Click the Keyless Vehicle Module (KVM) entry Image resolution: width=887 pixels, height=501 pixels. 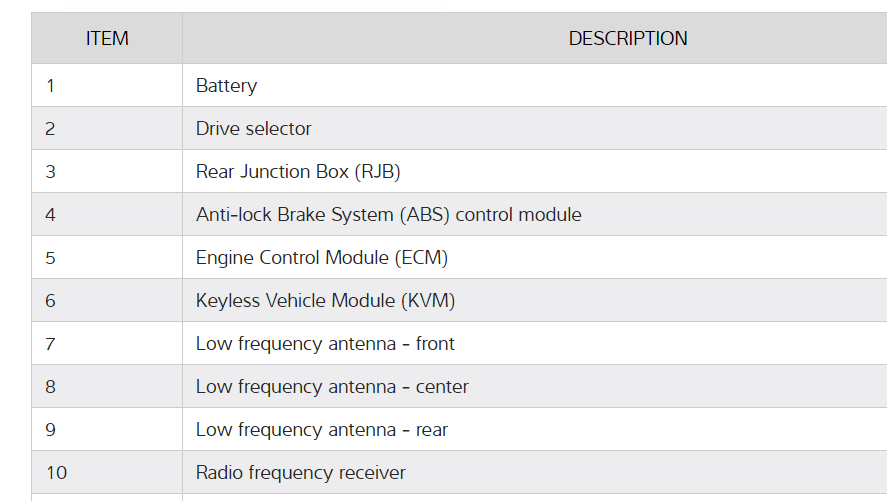point(325,301)
